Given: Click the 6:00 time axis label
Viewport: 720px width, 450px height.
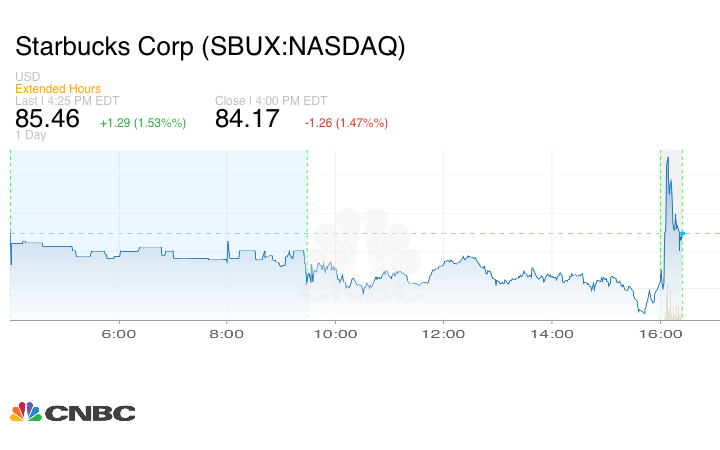Looking at the screenshot, I should tap(119, 334).
